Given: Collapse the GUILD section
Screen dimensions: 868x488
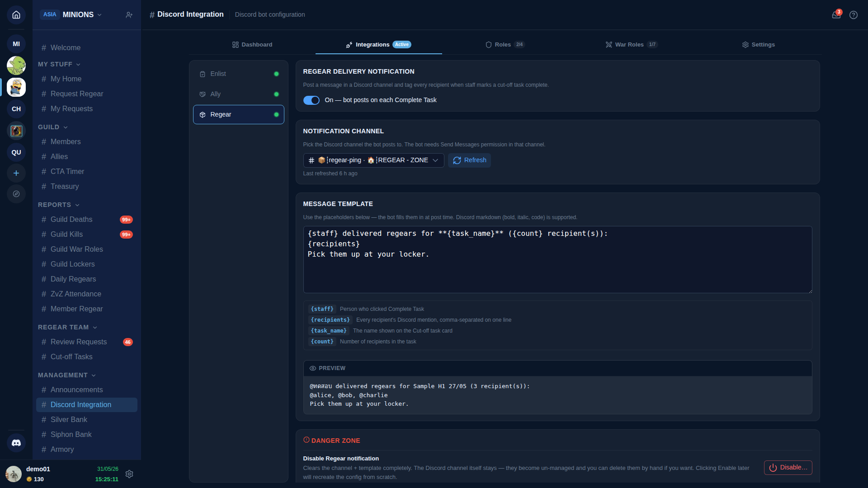Looking at the screenshot, I should pyautogui.click(x=53, y=127).
